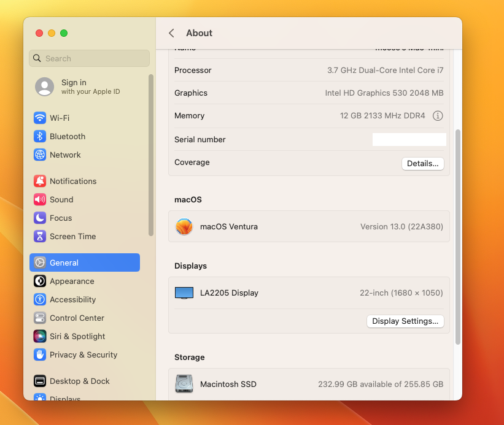Click the 22-inch (1680 × 1050) text
The image size is (504, 425).
click(x=401, y=293)
